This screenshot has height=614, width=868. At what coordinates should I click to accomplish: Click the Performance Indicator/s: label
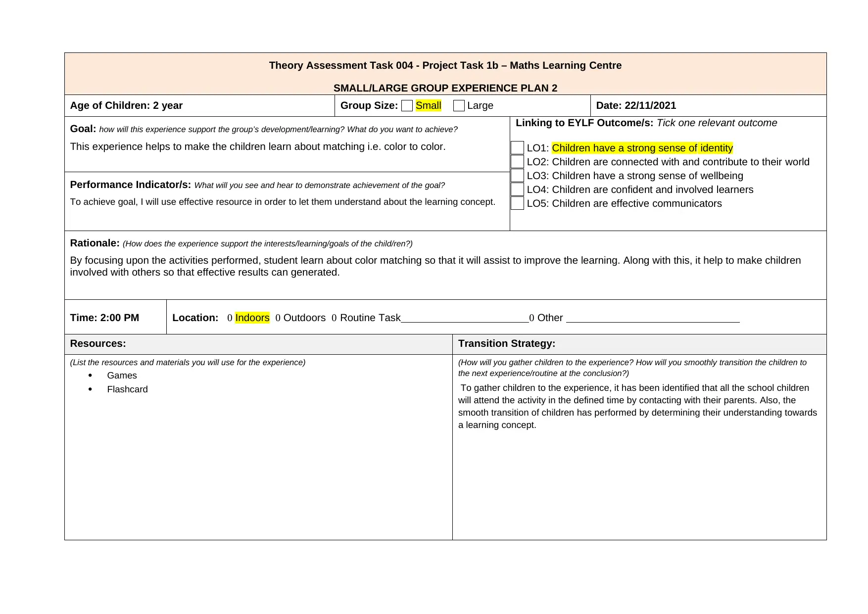131,185
